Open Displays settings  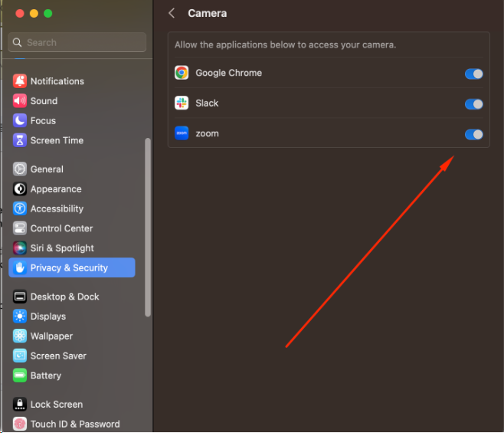pos(72,317)
